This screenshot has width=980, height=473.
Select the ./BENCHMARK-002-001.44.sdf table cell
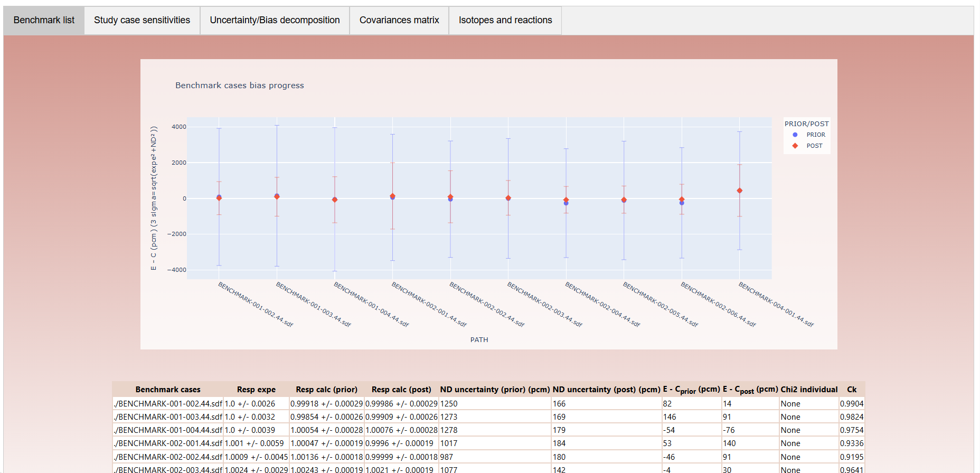168,443
